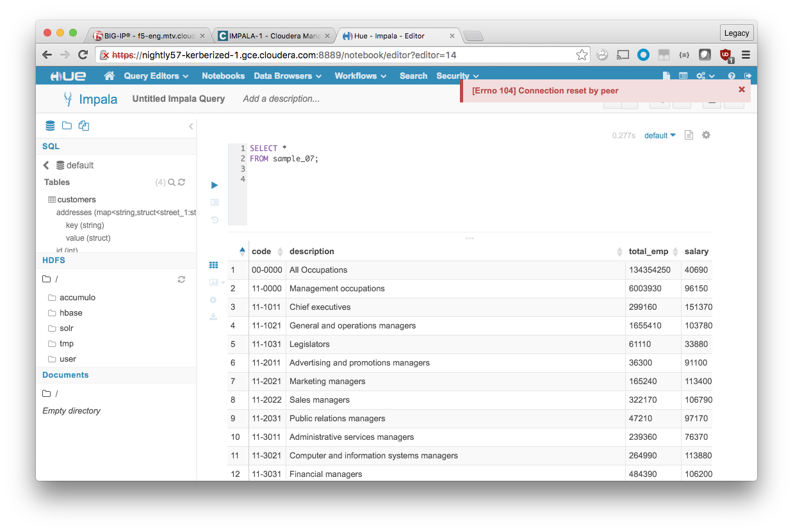The height and width of the screenshot is (532, 793).
Task: Switch to the HDFS folder assist icon
Action: 67,125
